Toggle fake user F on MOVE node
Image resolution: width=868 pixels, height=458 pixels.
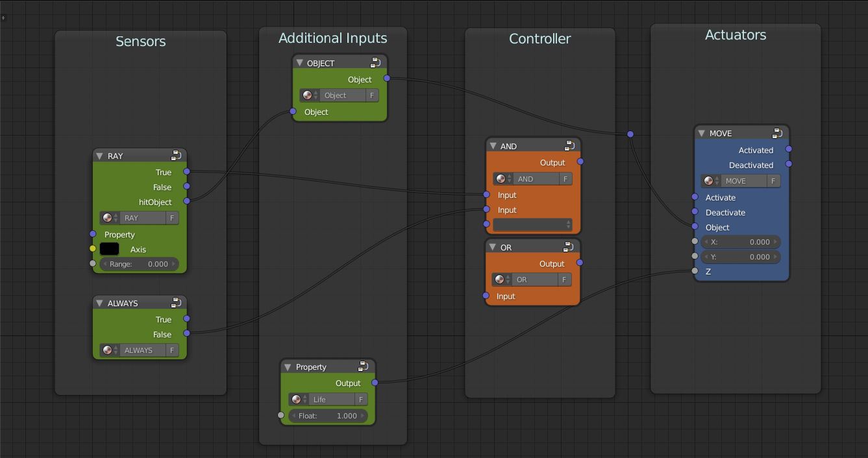(x=773, y=181)
